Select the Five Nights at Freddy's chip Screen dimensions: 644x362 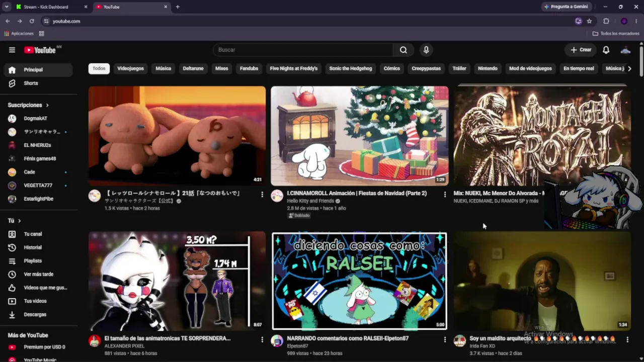[x=294, y=68]
